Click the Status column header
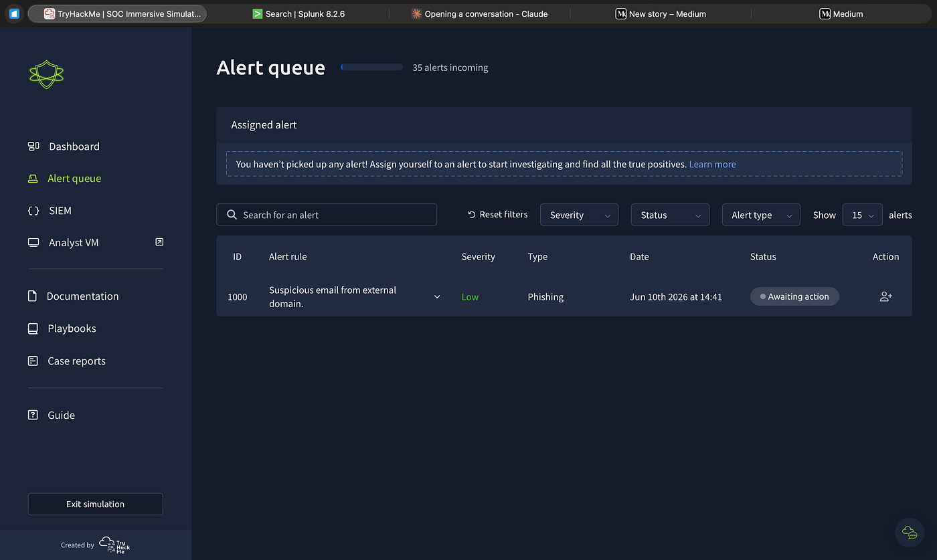937x560 pixels. 763,256
